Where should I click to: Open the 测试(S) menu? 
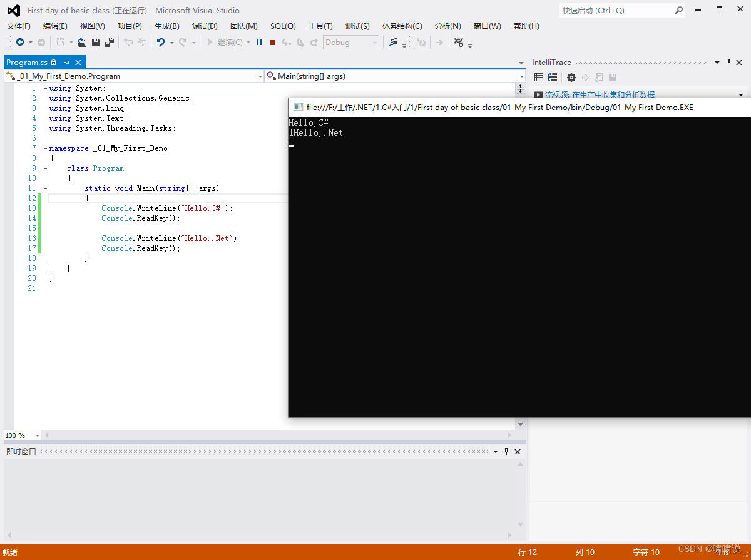(x=357, y=26)
